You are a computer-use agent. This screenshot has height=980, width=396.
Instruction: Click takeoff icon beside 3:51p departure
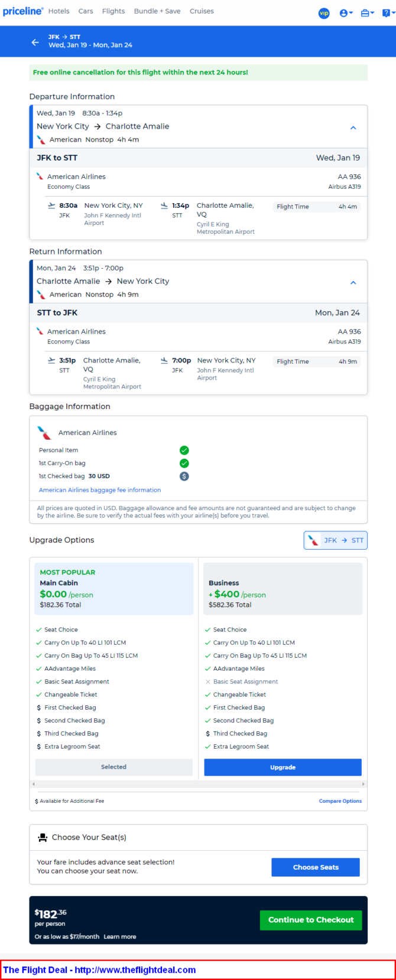pyautogui.click(x=51, y=360)
